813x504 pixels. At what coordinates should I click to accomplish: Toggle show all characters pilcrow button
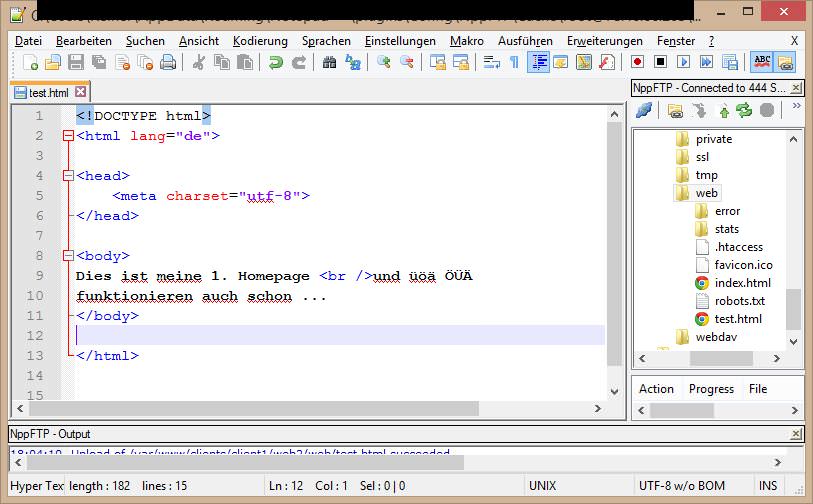pyautogui.click(x=515, y=62)
